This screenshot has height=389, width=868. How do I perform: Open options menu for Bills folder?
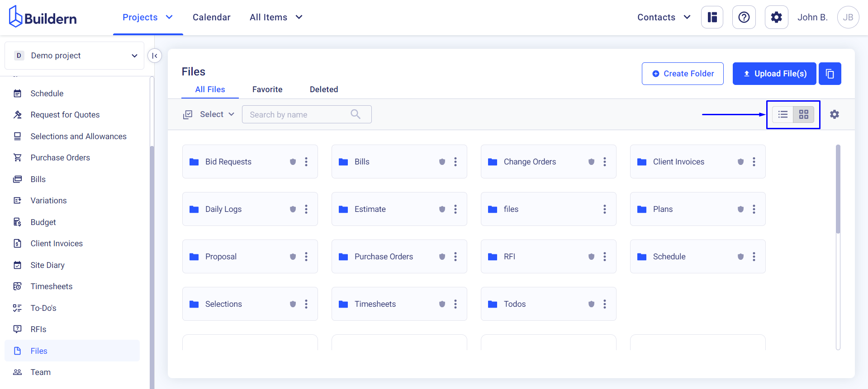pyautogui.click(x=455, y=162)
